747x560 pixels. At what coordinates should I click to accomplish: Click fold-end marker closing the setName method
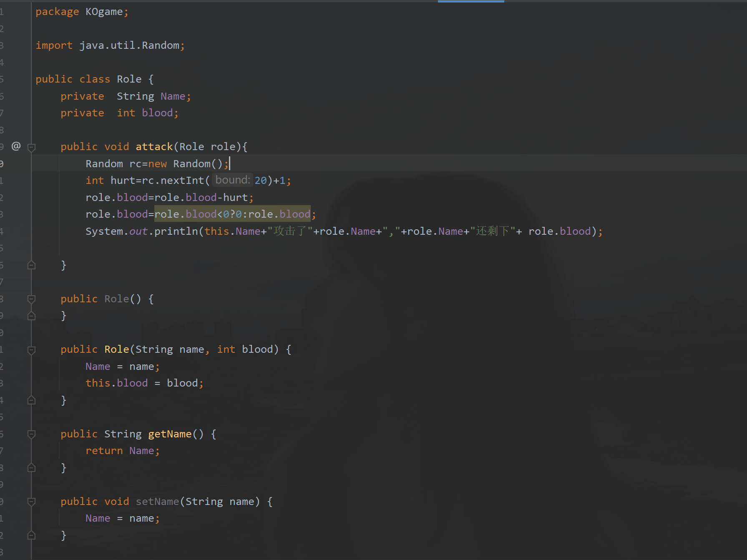(x=31, y=535)
